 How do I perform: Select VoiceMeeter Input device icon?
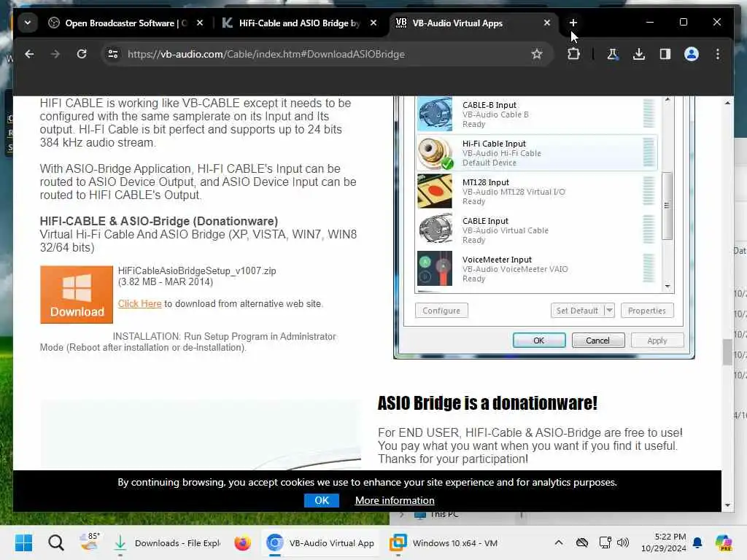[x=435, y=268]
